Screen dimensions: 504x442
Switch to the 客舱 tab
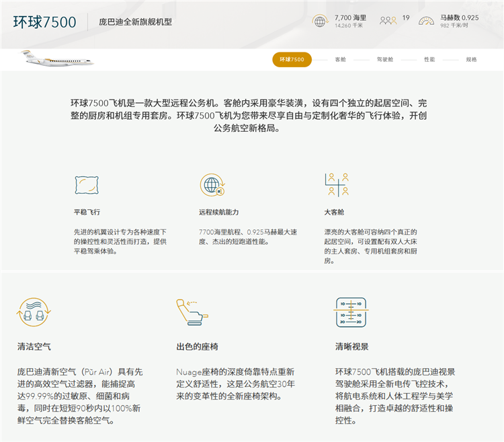click(x=341, y=59)
